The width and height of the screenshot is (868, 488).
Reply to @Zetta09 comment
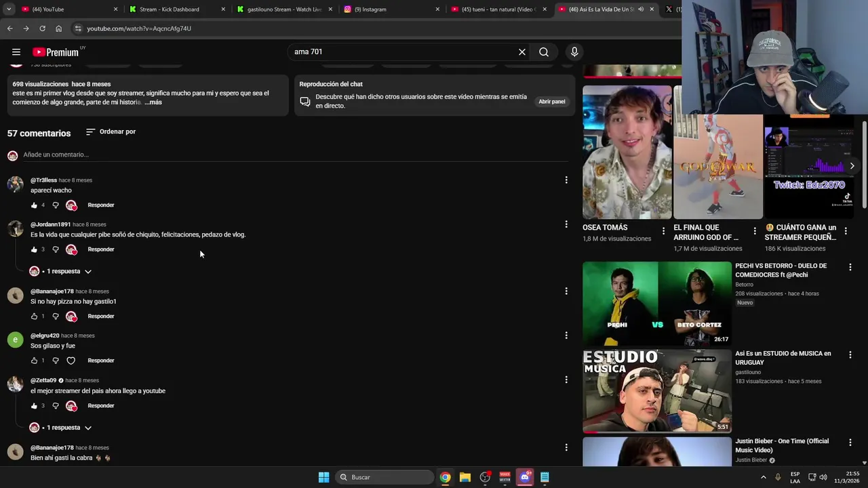(x=101, y=406)
